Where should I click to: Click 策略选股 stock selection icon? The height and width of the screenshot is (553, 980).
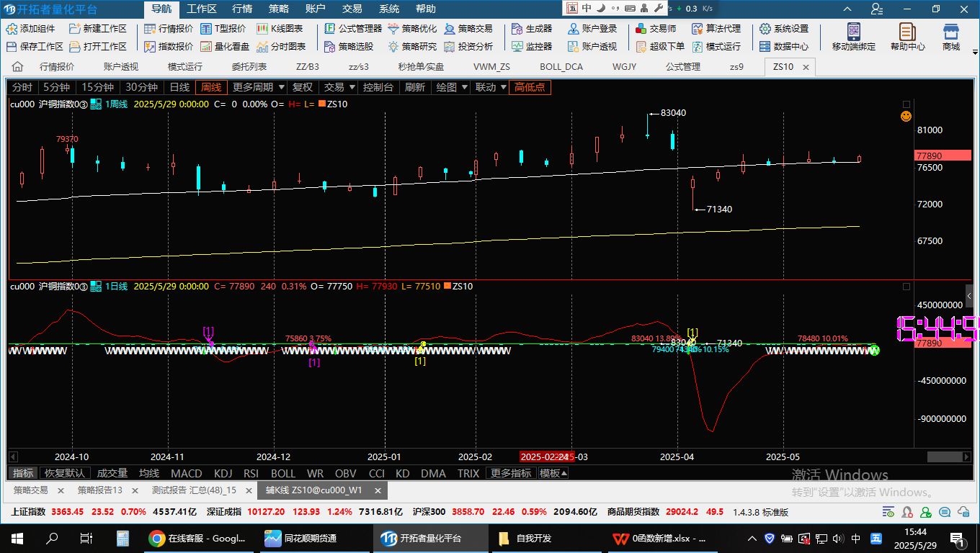pyautogui.click(x=330, y=46)
